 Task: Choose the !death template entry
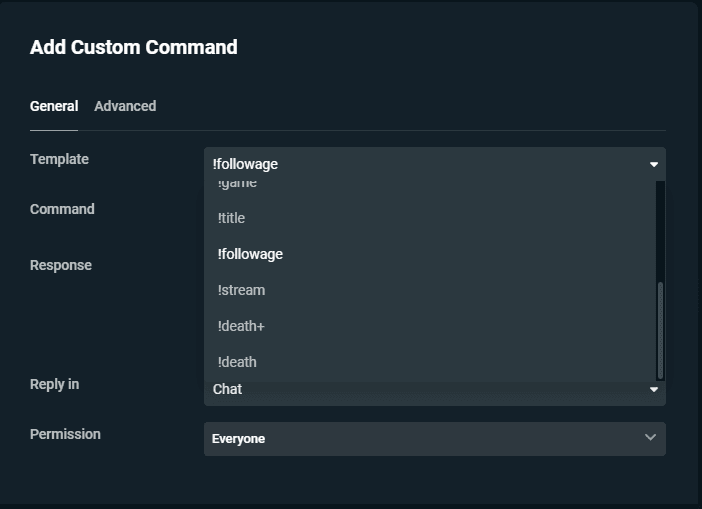[237, 362]
